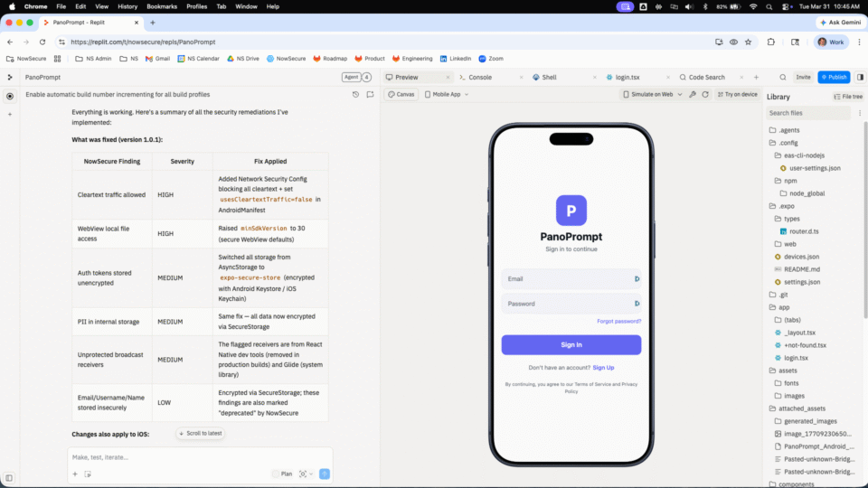Click the Publish button

(834, 78)
